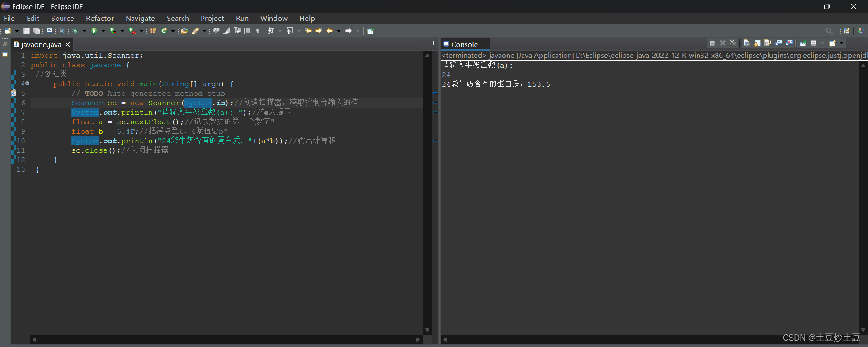Jump to Last Edit Location
This screenshot has height=347, width=868.
308,31
